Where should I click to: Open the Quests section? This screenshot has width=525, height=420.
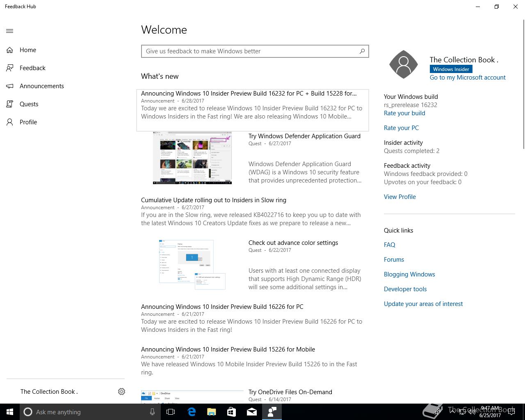point(29,104)
